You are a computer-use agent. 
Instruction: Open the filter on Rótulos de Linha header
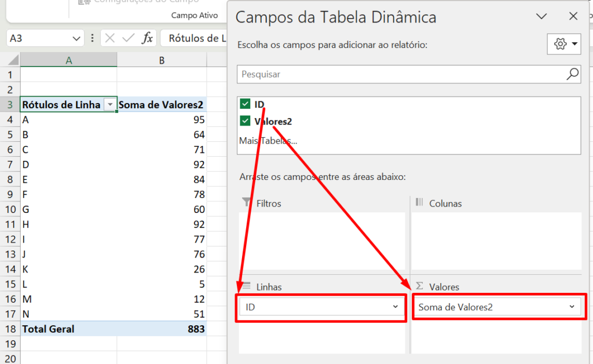click(110, 105)
